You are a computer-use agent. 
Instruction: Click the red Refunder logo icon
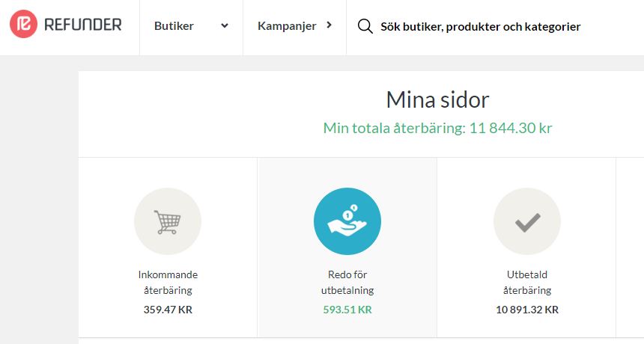(x=23, y=24)
